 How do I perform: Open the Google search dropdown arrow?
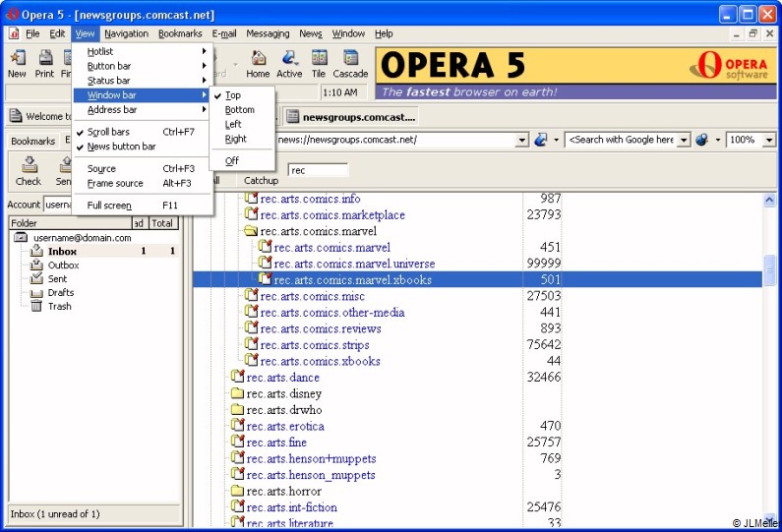coord(685,140)
